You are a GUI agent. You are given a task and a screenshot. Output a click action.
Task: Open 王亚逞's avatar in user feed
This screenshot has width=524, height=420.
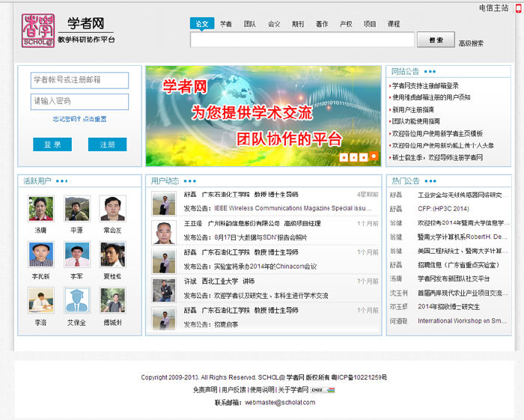pos(164,233)
